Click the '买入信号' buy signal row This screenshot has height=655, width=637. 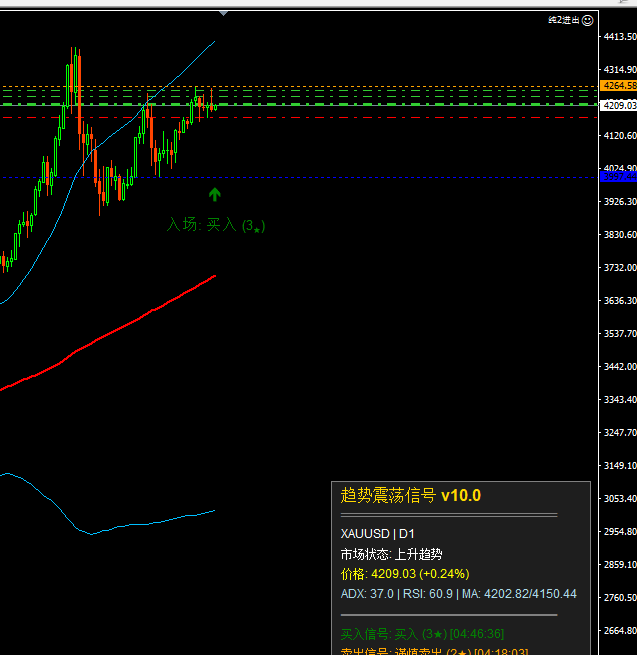[x=421, y=634]
